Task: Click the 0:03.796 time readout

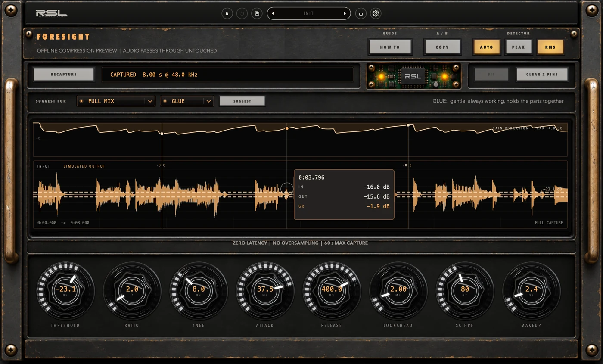Action: click(x=311, y=177)
